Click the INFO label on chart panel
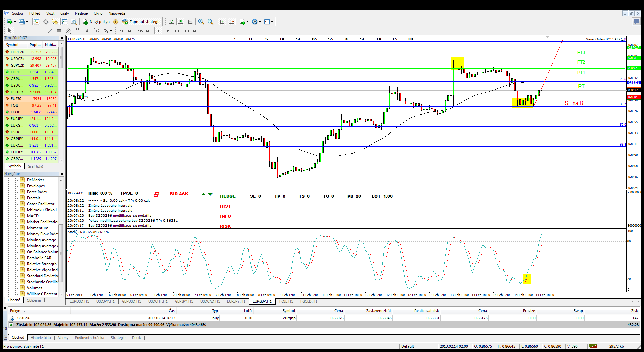 pos(225,216)
